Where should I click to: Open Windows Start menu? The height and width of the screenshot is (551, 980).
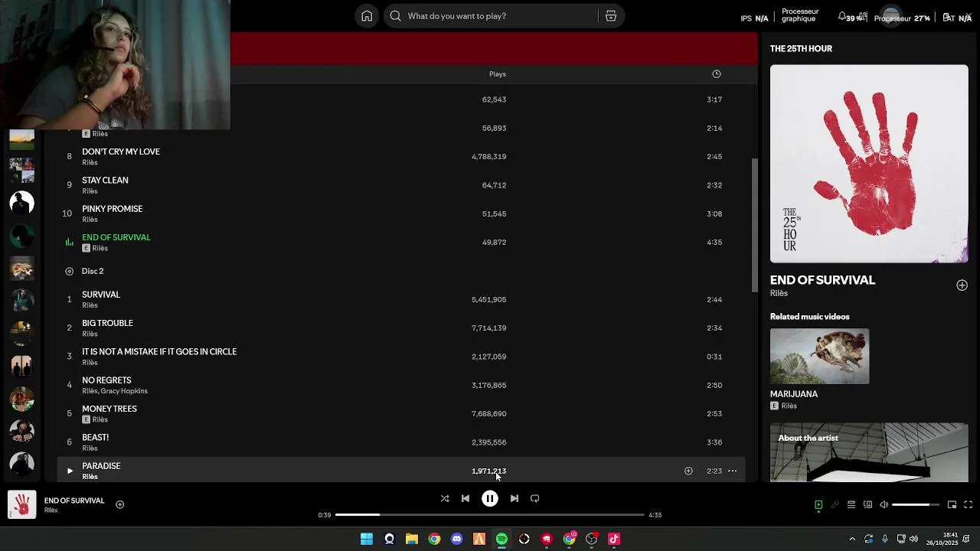point(367,539)
